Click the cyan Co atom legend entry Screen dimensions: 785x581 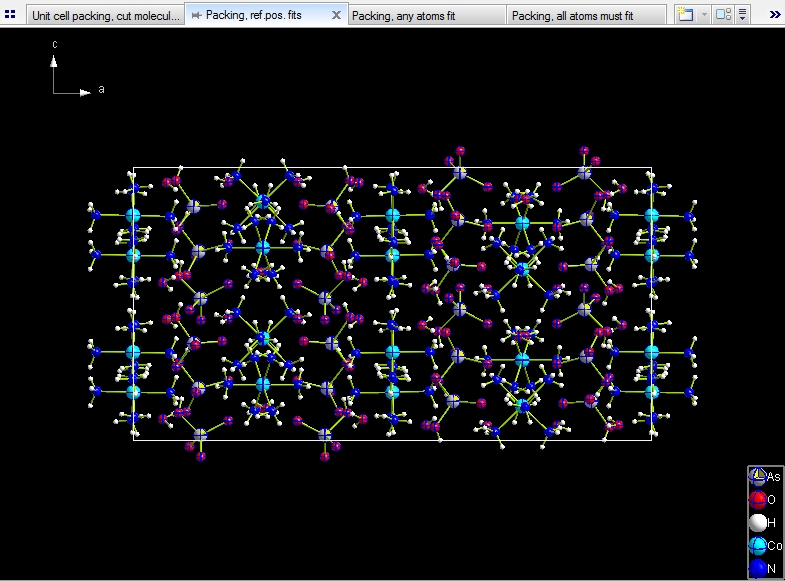759,546
